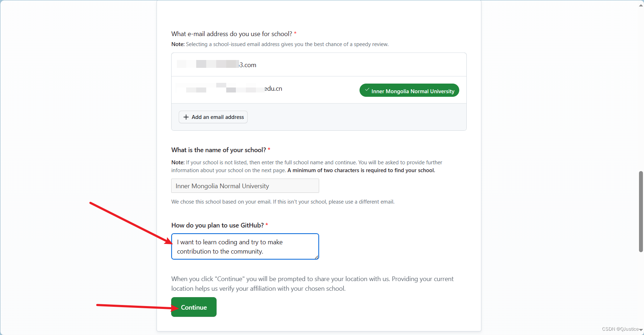Click the scrollbar track below the thumb
This screenshot has width=644, height=335.
point(640,286)
